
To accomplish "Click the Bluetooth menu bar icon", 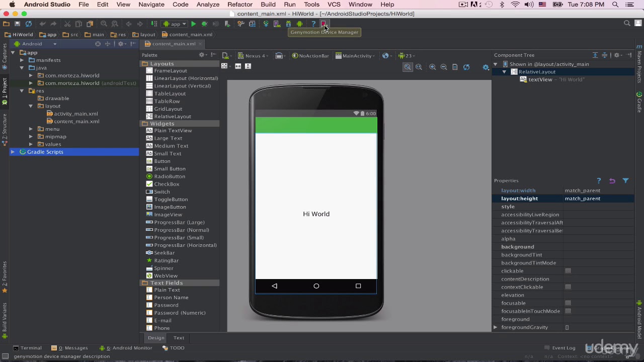I will point(502,5).
